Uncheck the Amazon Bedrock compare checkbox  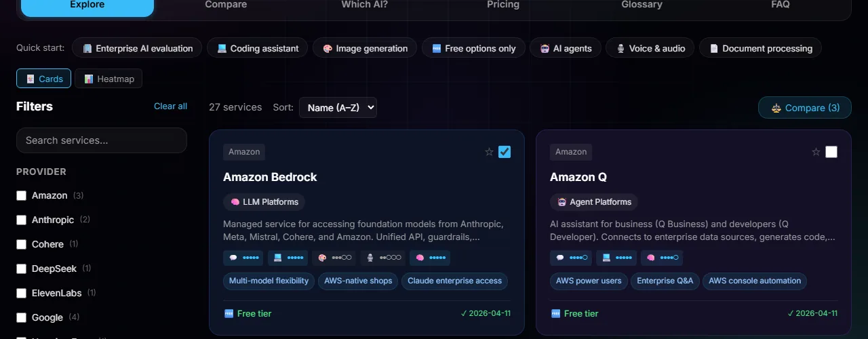point(505,152)
